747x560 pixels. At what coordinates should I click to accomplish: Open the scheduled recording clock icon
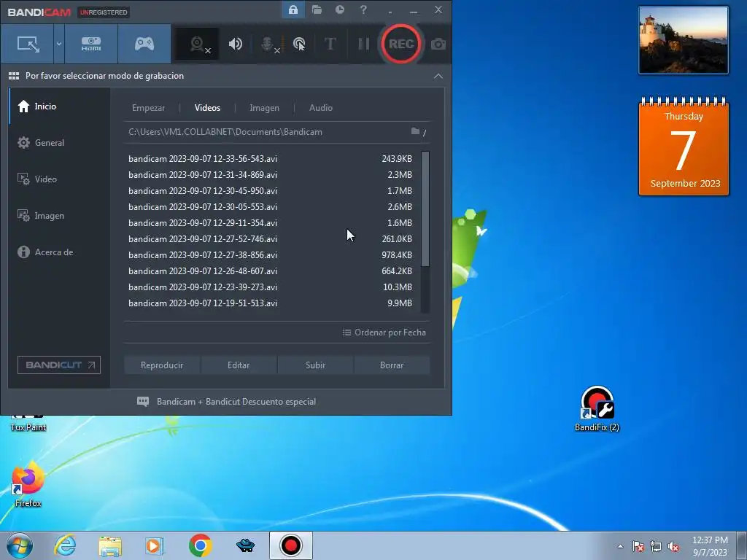340,10
